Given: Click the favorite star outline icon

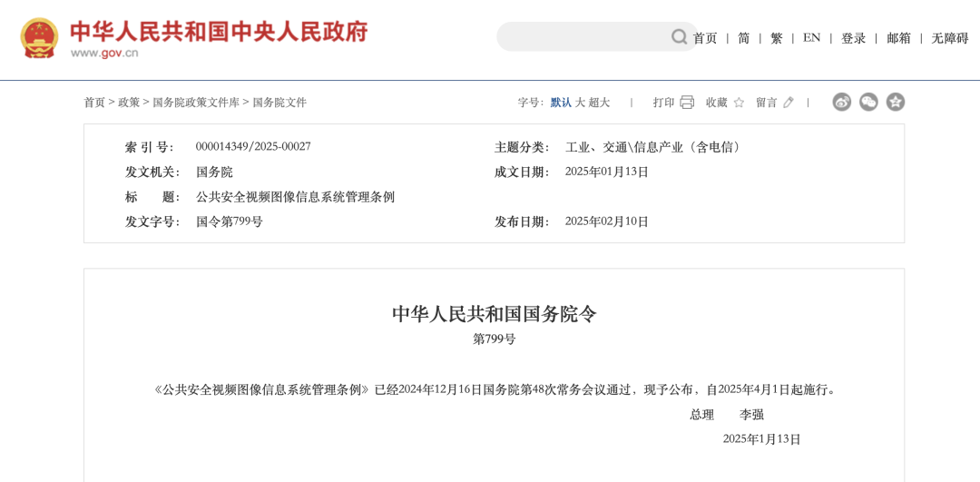Looking at the screenshot, I should tap(739, 103).
